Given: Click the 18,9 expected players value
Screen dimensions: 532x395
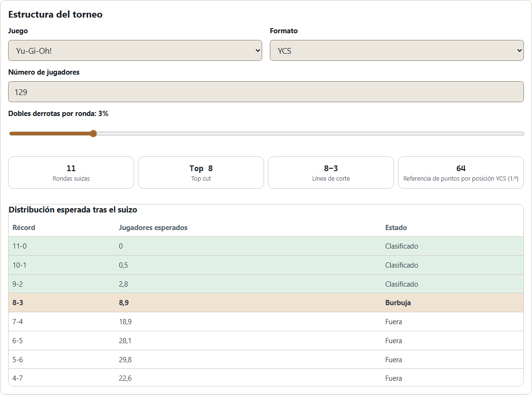Looking at the screenshot, I should [x=125, y=322].
